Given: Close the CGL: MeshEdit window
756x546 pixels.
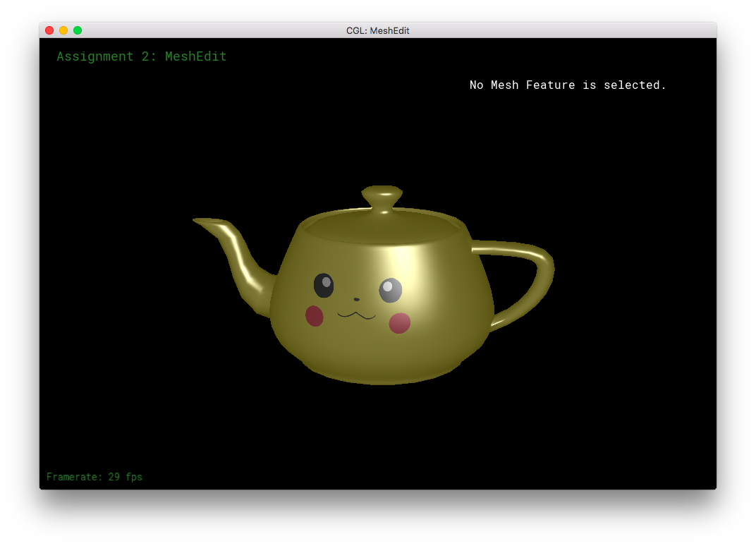Looking at the screenshot, I should 49,30.
